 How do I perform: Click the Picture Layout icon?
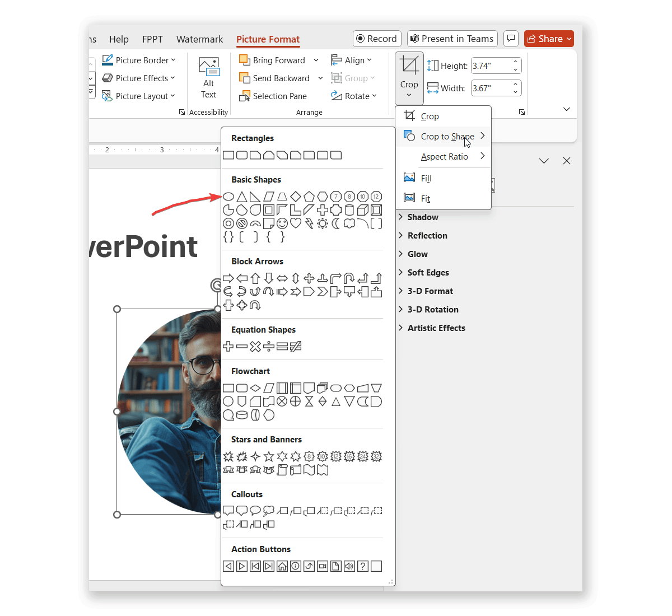pos(107,96)
